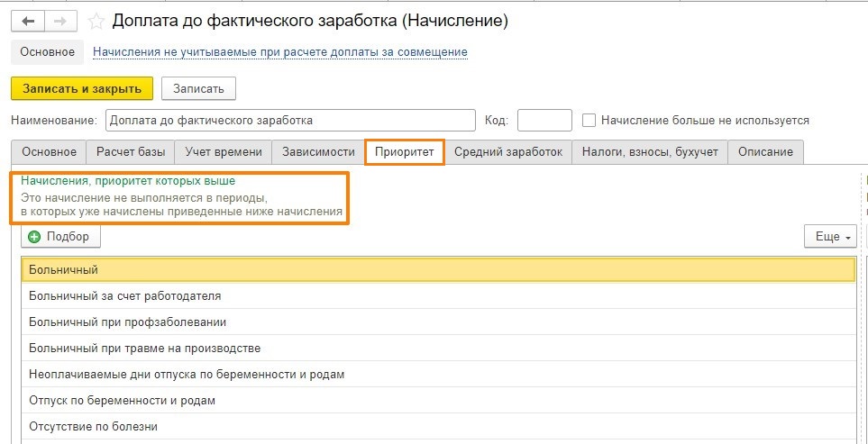The width and height of the screenshot is (868, 444).
Task: Mark form as favorite with star icon
Action: point(96,22)
